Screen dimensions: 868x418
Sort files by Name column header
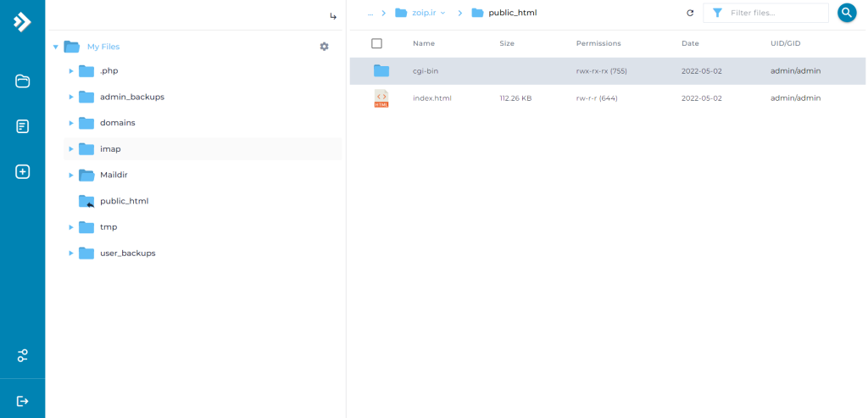point(424,43)
